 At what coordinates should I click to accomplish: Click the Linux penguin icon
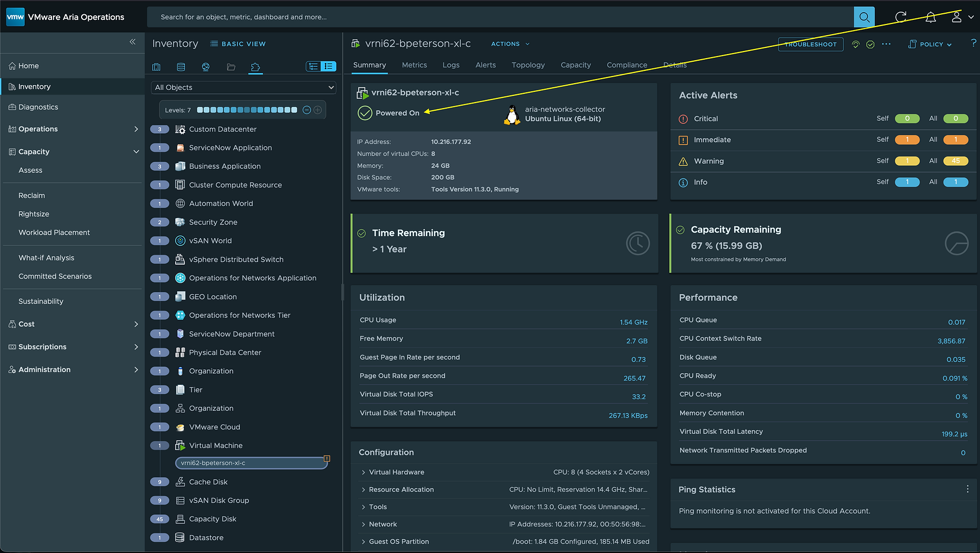(x=511, y=115)
